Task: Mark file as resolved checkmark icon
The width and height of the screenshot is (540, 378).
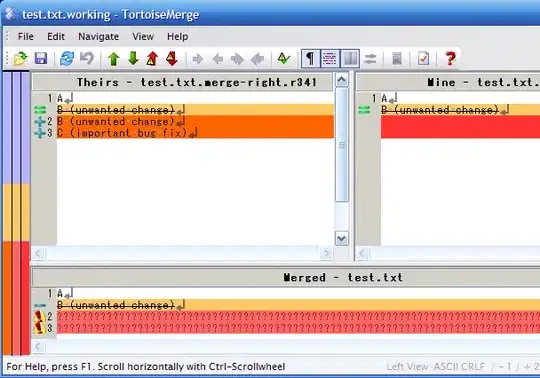Action: click(284, 59)
